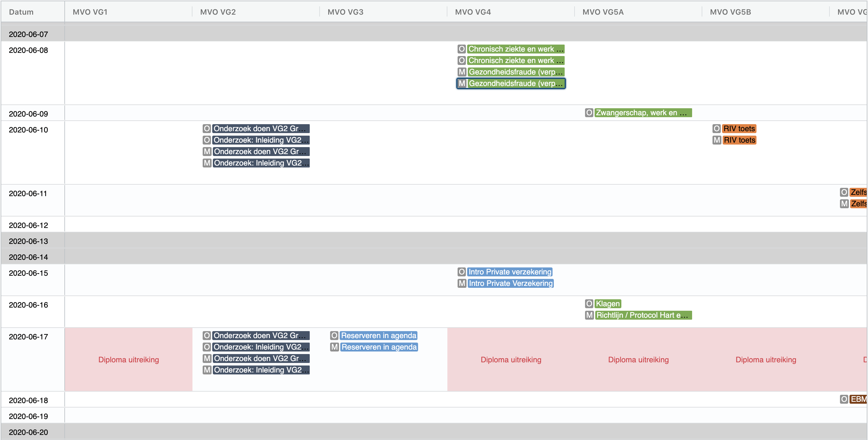Viewport: 868px width, 440px height.
Task: Open Richtlijn / Protocol Hart event on 2020-06-16
Action: (x=638, y=316)
